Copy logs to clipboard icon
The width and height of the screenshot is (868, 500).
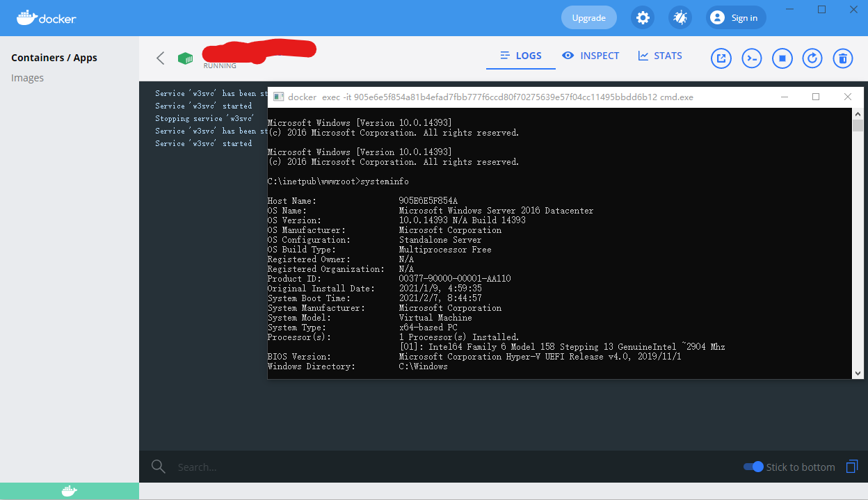(852, 467)
